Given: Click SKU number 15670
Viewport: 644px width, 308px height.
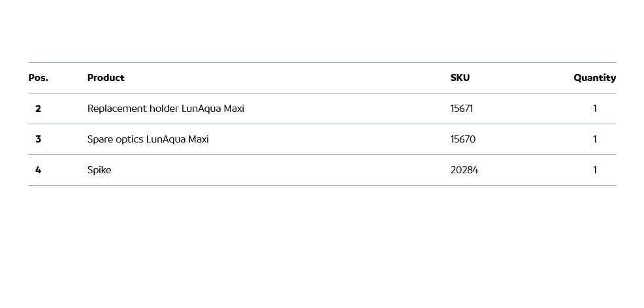Looking at the screenshot, I should 462,139.
